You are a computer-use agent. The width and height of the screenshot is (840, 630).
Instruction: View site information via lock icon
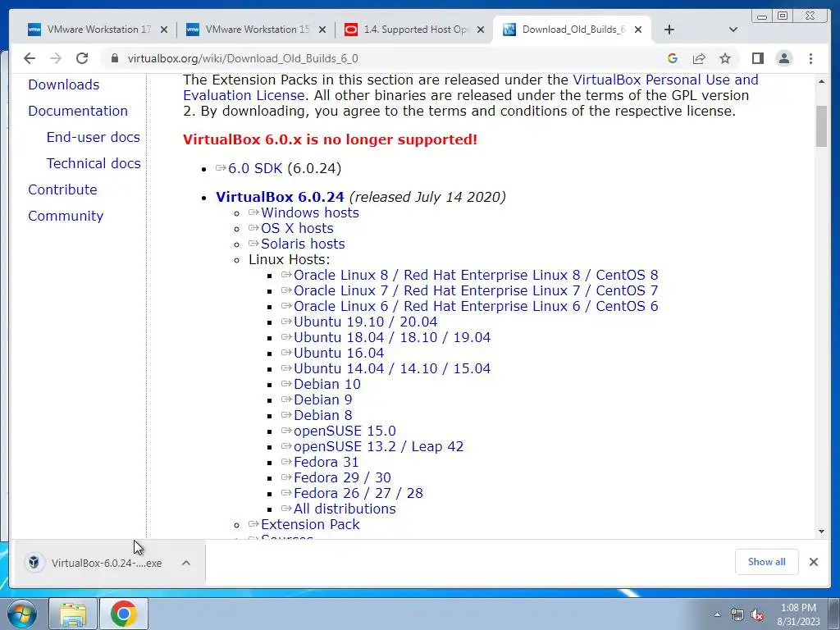coord(115,58)
